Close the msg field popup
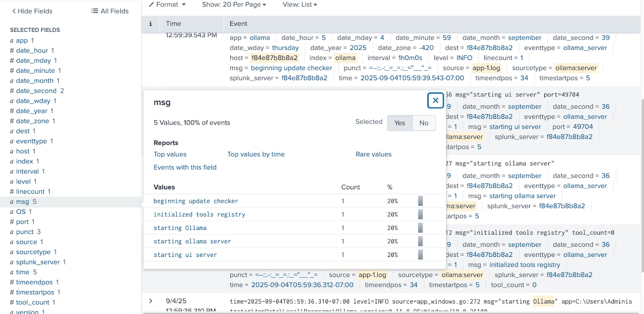 (x=436, y=101)
